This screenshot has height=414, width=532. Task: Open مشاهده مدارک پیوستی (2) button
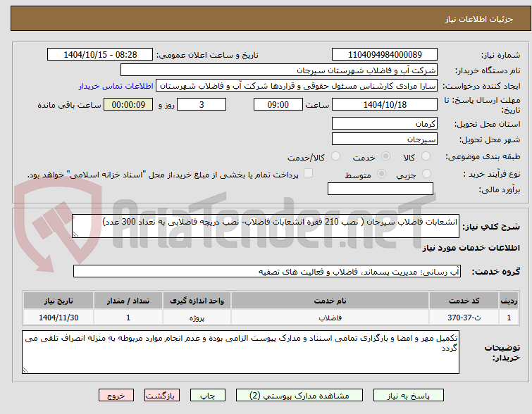(x=299, y=396)
